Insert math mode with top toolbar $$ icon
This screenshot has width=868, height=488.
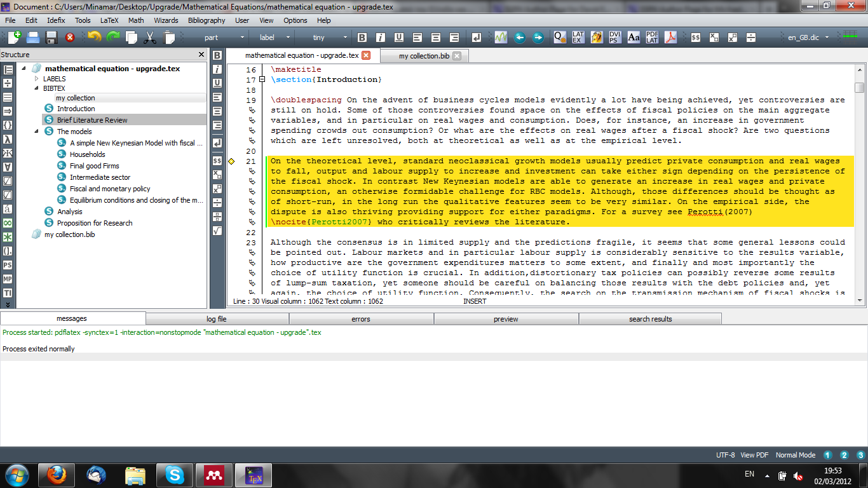(696, 37)
